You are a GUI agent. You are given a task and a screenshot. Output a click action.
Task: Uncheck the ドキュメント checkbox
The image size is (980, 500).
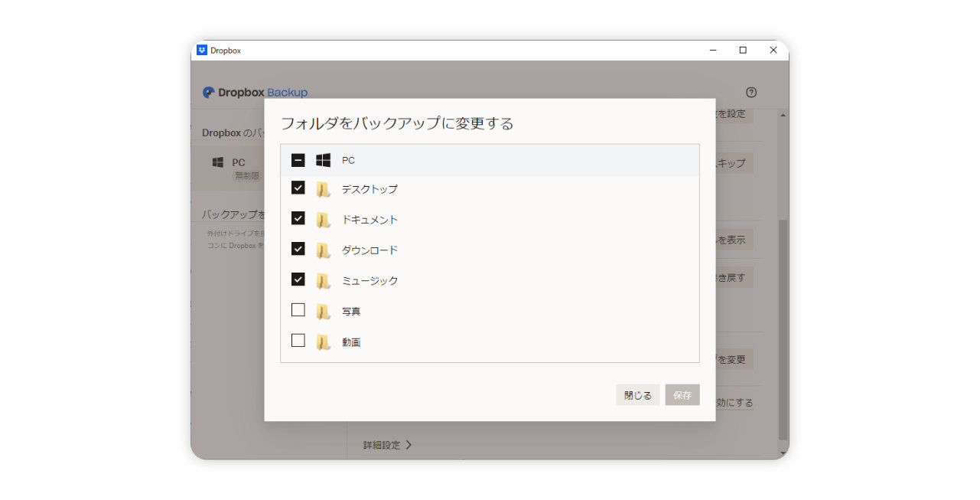pyautogui.click(x=298, y=218)
